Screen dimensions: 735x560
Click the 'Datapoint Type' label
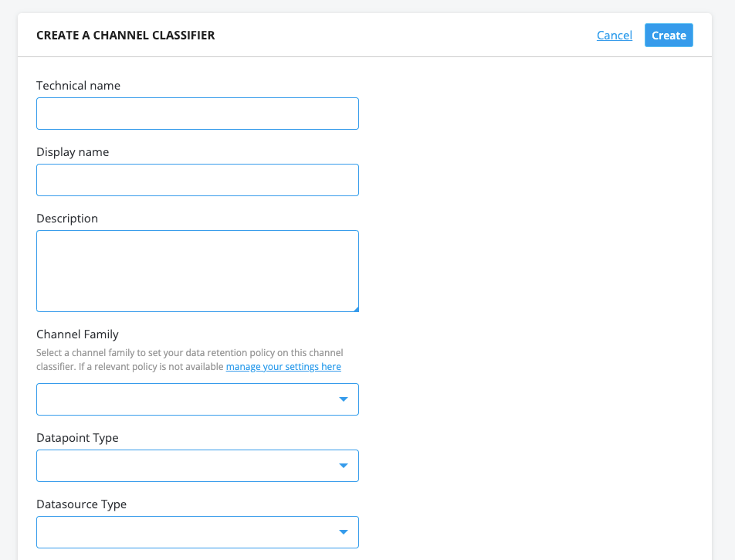77,438
